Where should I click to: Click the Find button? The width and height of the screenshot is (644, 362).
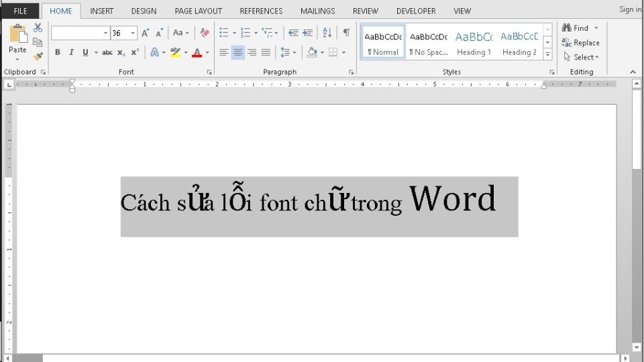point(576,28)
